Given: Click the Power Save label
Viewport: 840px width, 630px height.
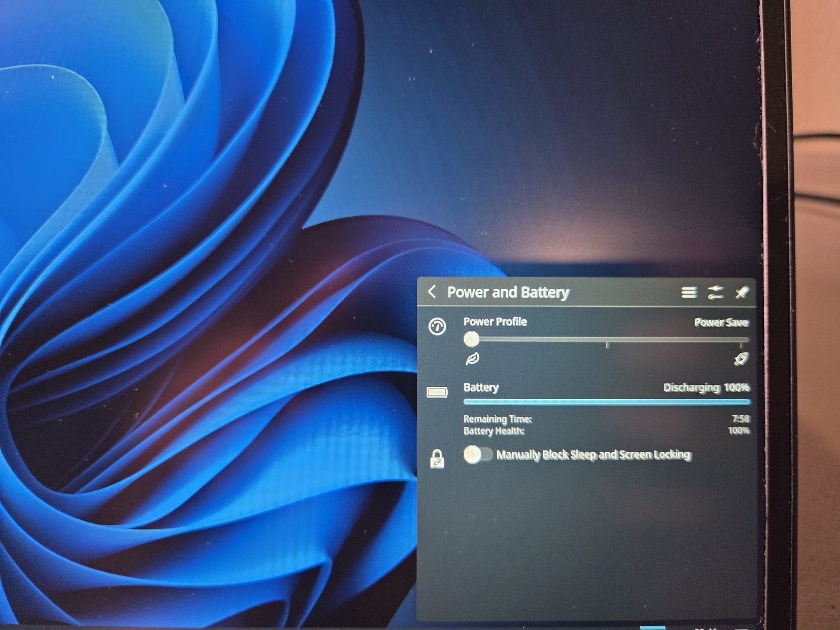Looking at the screenshot, I should [x=721, y=322].
